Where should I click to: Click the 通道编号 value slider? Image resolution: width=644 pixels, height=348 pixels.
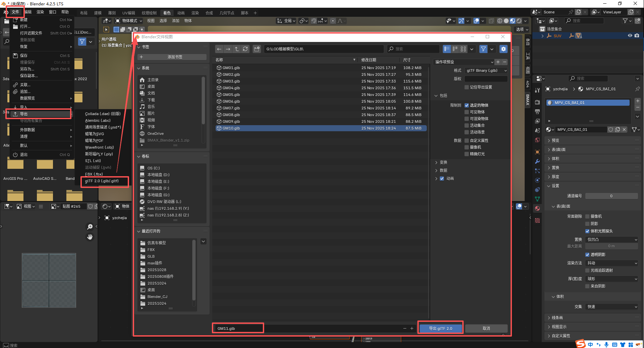point(611,196)
